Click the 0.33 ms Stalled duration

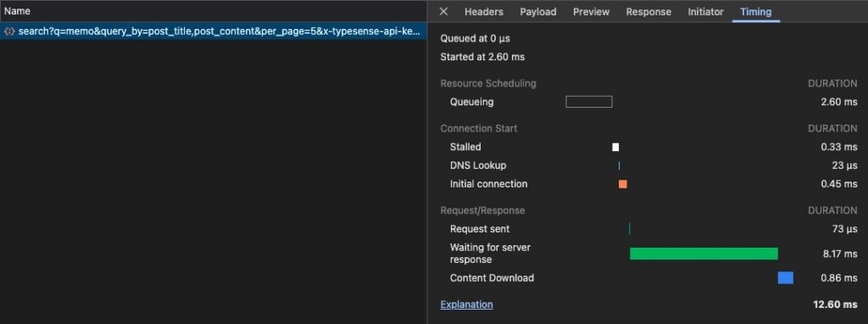point(839,148)
